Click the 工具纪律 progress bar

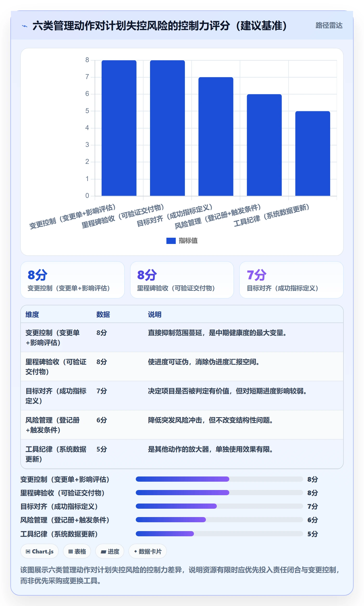coord(219,534)
